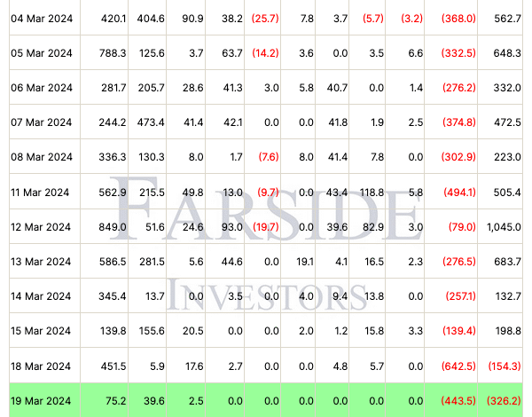The width and height of the screenshot is (532, 417).
Task: Select red value (19.7) in 12 Mar row
Action: click(x=266, y=227)
